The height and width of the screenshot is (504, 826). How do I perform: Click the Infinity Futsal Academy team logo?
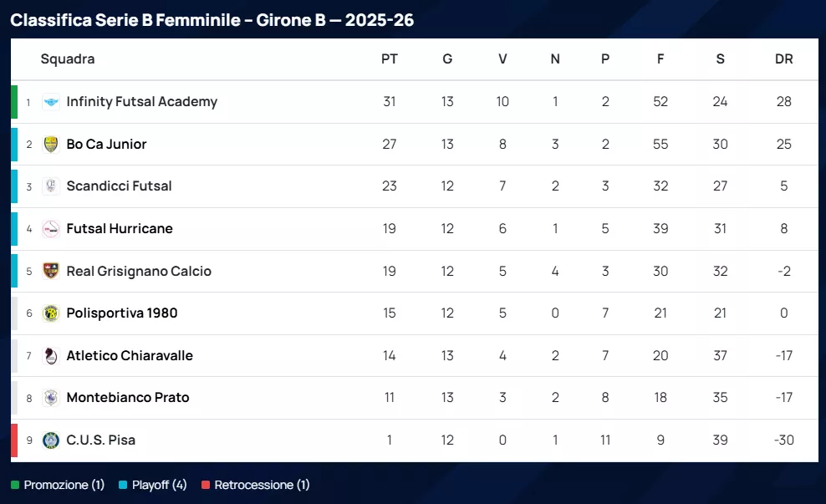tap(51, 102)
